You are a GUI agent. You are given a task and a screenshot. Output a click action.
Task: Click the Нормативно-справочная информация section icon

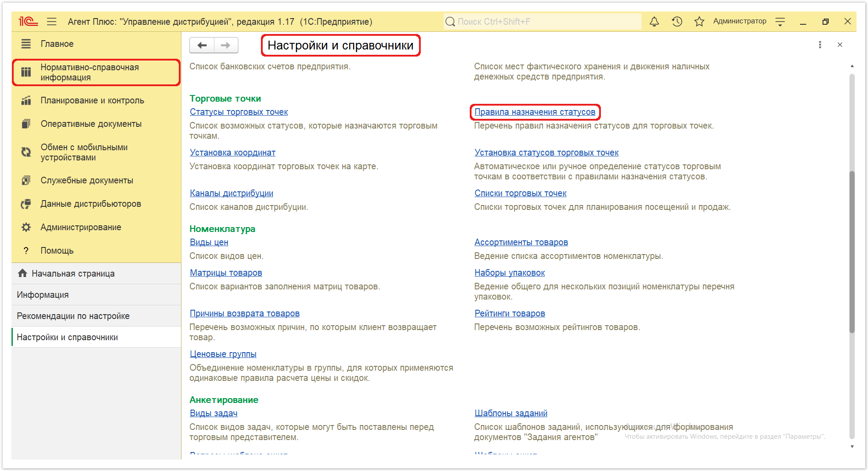(26, 72)
